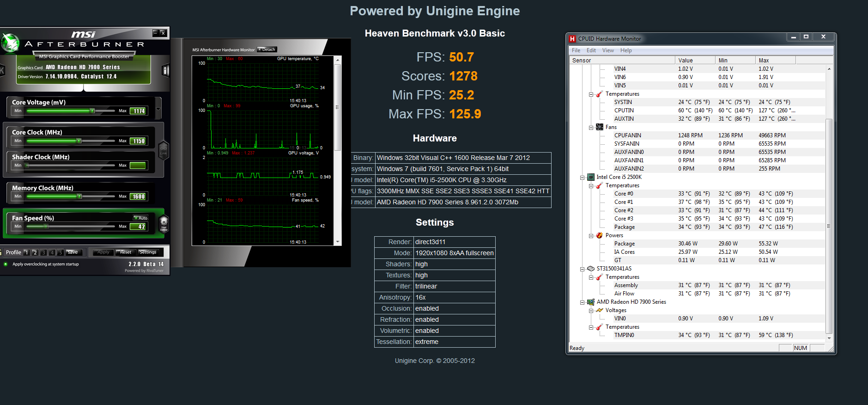Open the View menu in Hardware Monitor

tap(608, 50)
